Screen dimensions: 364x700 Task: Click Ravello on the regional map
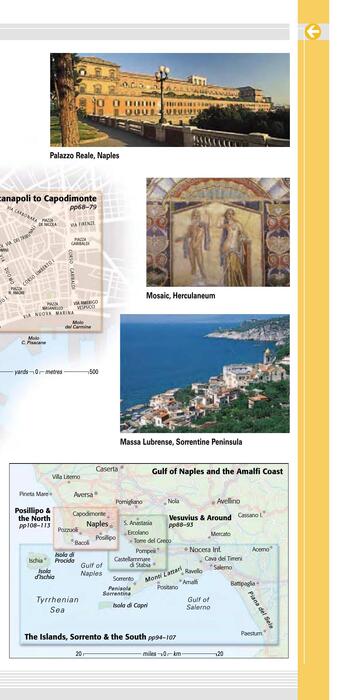(x=193, y=571)
